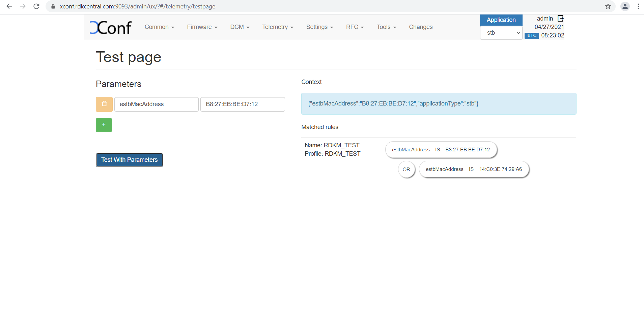Open the Telemetry menu

277,27
